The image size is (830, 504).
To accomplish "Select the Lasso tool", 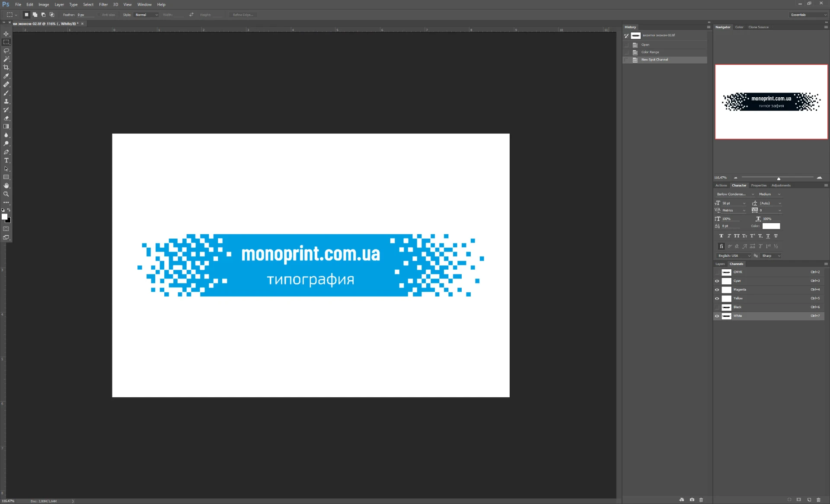I will click(x=6, y=51).
